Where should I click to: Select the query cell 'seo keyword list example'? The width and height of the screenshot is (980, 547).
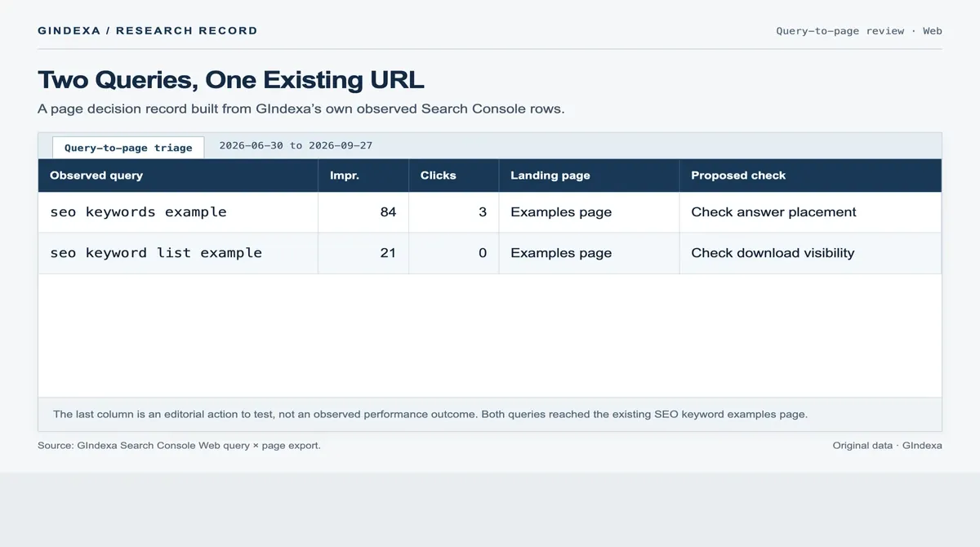point(178,253)
